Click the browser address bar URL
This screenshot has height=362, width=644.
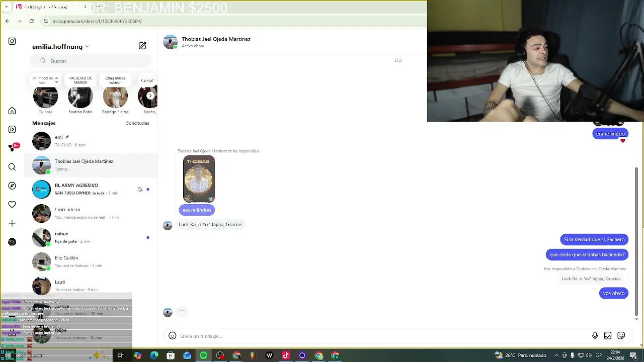click(97, 21)
